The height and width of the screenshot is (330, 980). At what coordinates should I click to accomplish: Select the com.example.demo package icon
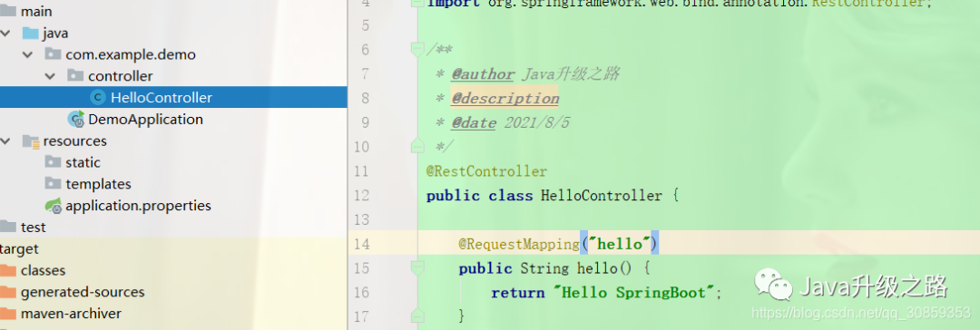pos(54,54)
